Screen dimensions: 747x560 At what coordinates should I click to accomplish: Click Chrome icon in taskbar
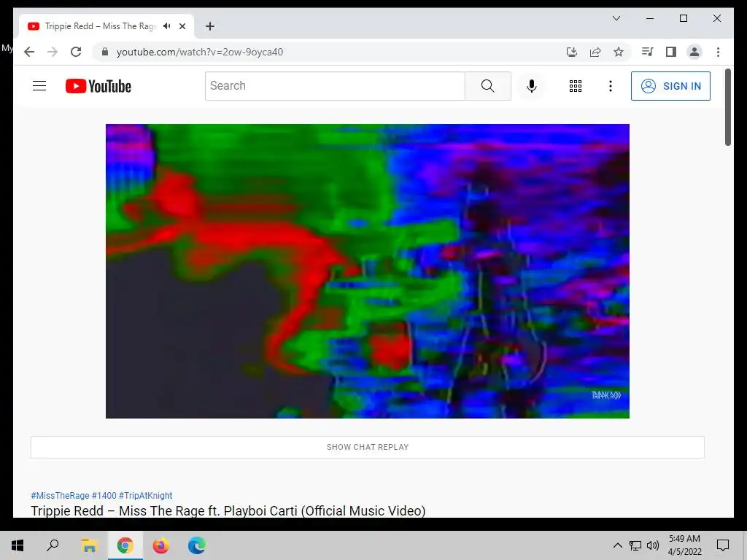click(x=125, y=545)
